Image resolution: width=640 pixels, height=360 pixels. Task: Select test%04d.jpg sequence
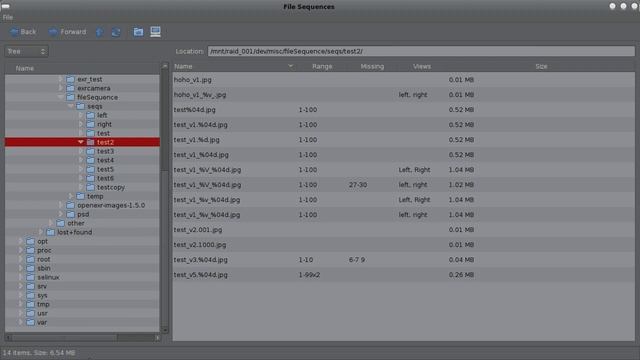[x=404, y=110]
